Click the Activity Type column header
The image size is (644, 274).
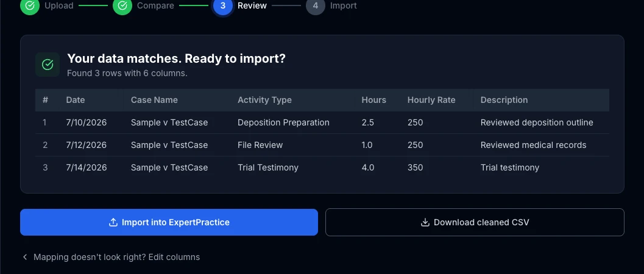[264, 100]
